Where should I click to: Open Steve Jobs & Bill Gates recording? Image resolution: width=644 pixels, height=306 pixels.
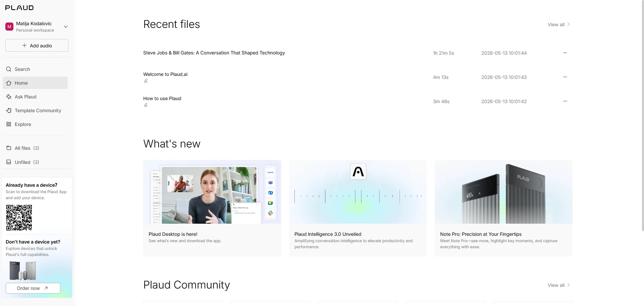214,53
